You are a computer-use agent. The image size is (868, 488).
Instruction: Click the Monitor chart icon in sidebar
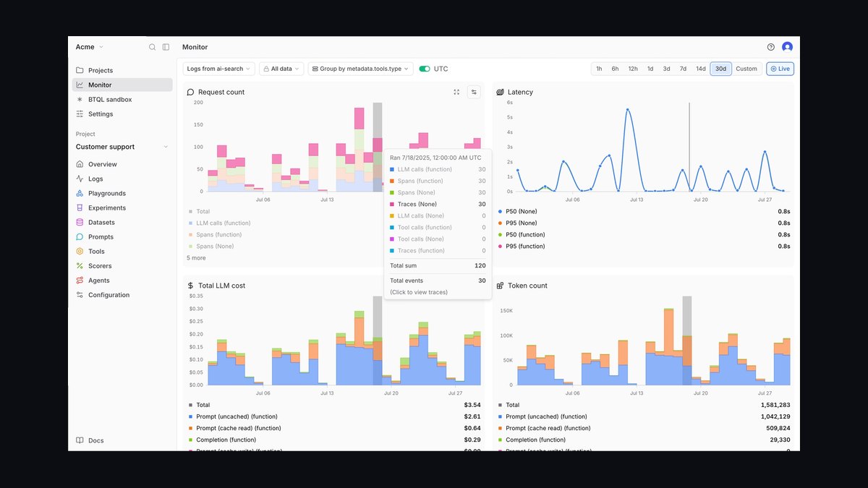click(80, 85)
